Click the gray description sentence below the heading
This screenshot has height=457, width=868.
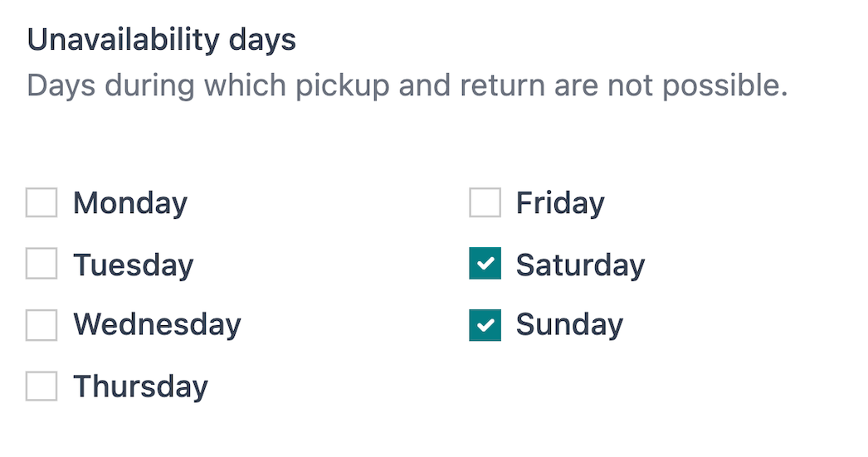(x=407, y=85)
